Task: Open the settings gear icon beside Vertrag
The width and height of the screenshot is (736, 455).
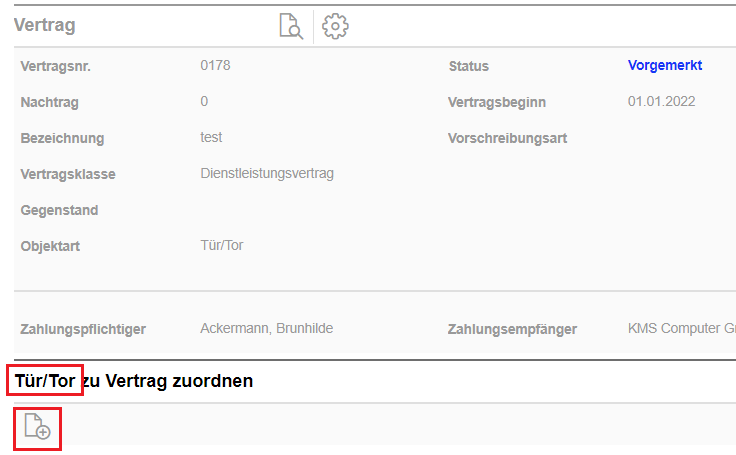Action: tap(335, 26)
